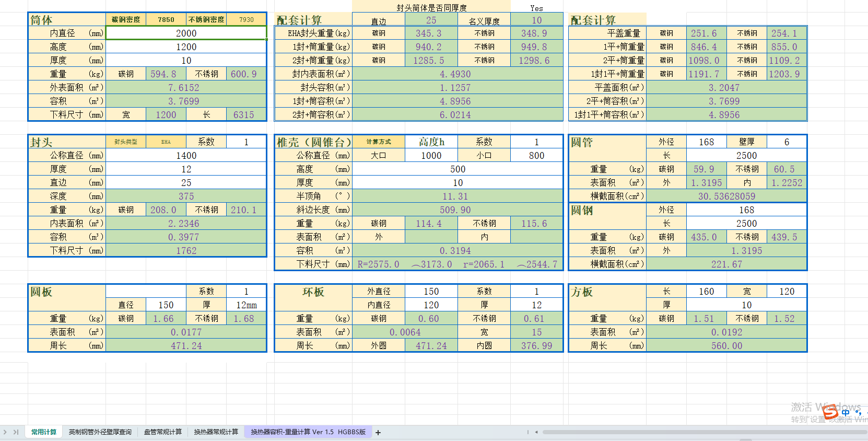868x441 pixels.
Task: Click the 封头 下料尺寸 value 1762
Action: coord(186,250)
